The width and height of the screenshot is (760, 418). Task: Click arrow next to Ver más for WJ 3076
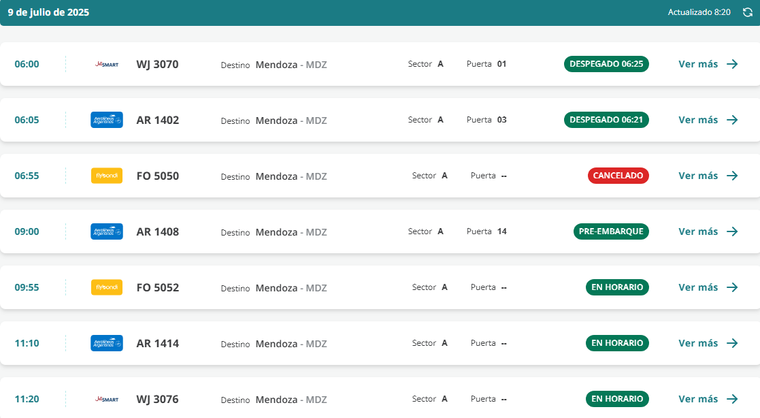(732, 399)
